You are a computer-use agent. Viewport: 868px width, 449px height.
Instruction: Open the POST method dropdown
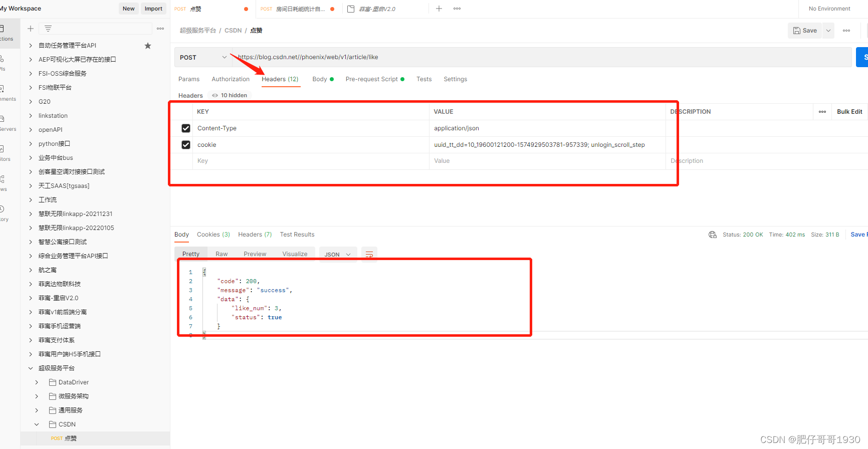(x=203, y=57)
